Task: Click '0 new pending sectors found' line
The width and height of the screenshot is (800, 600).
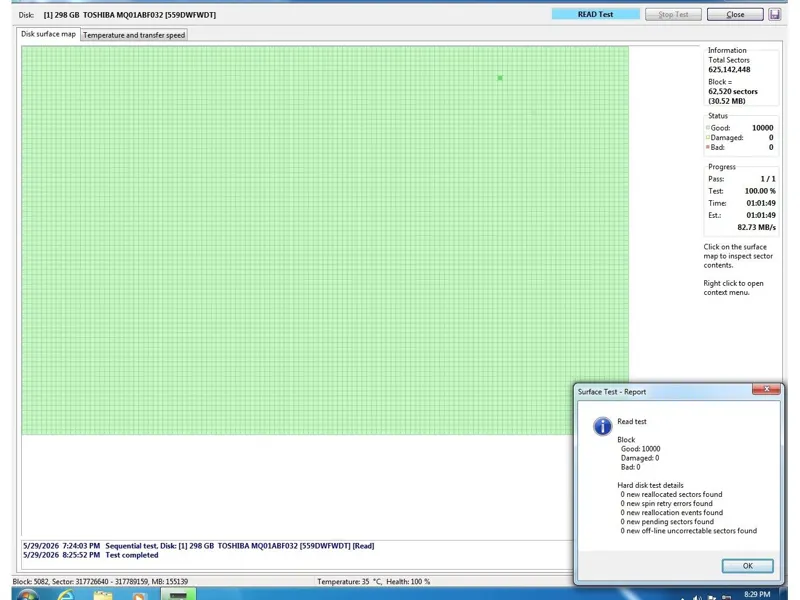Action: (x=667, y=522)
